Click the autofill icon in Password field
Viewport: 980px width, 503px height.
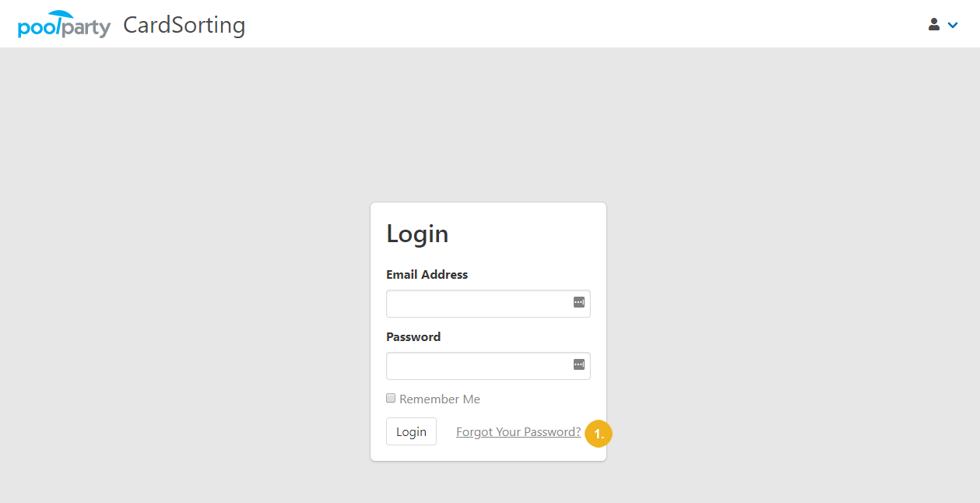[x=579, y=364]
